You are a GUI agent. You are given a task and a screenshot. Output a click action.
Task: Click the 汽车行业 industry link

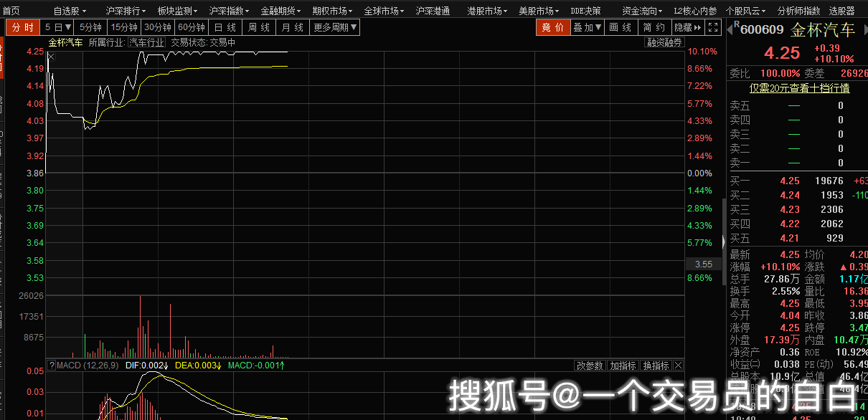pyautogui.click(x=146, y=42)
